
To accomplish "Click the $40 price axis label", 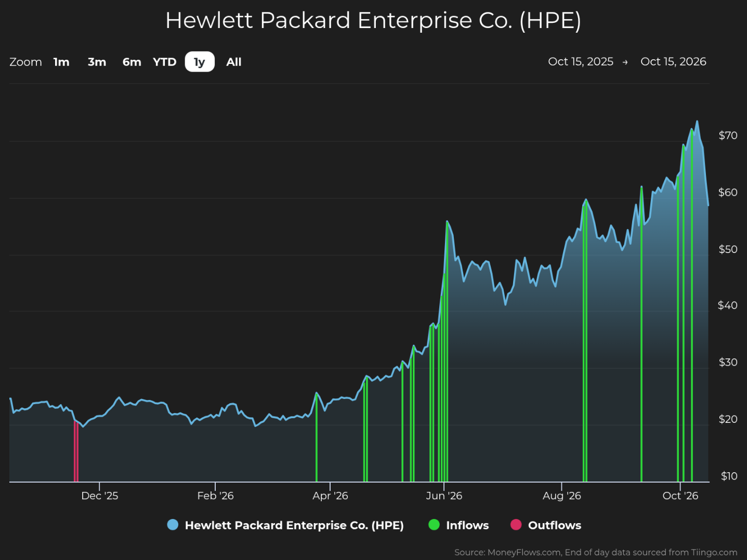I will [x=728, y=305].
